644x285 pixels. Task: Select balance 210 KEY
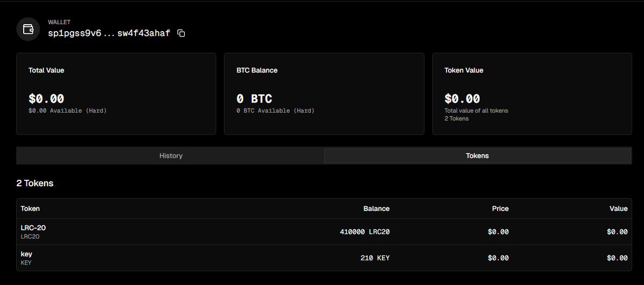coord(375,258)
